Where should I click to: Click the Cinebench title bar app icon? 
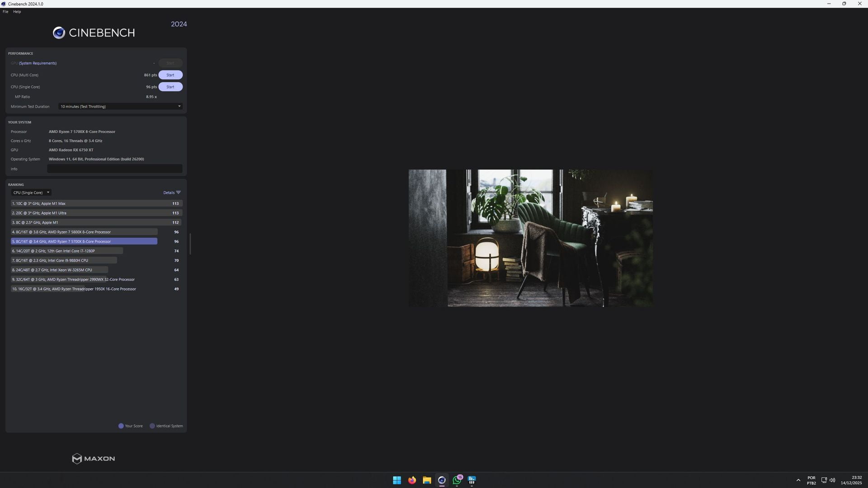(x=4, y=4)
